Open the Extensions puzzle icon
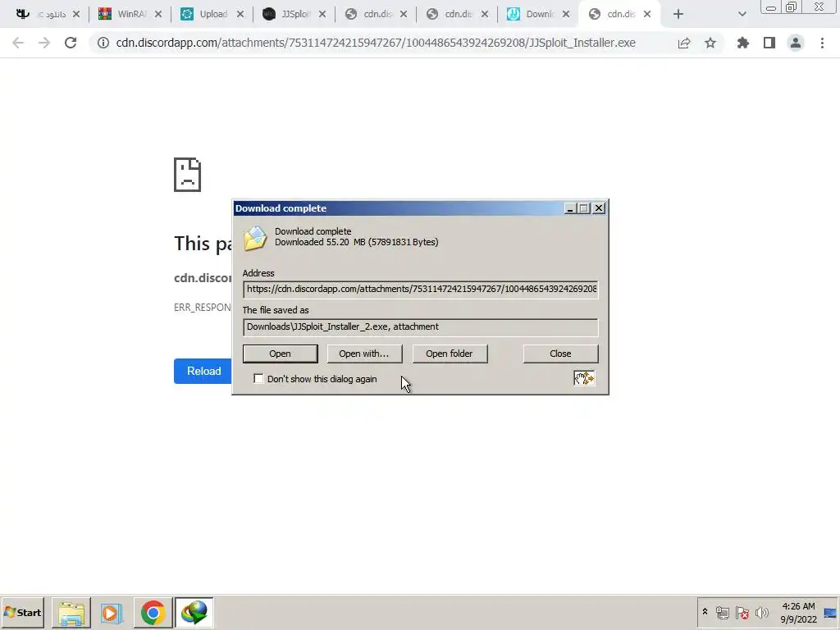 point(742,43)
